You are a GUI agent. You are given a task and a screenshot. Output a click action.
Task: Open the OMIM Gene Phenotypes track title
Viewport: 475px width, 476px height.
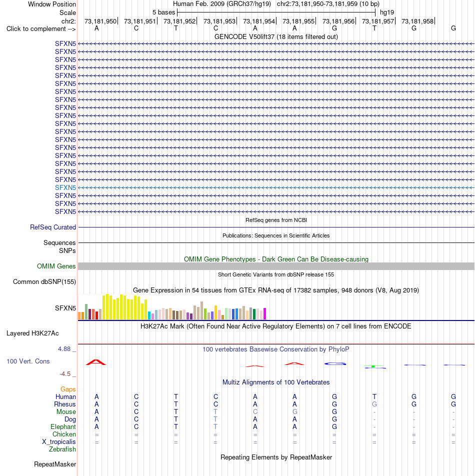(276, 259)
